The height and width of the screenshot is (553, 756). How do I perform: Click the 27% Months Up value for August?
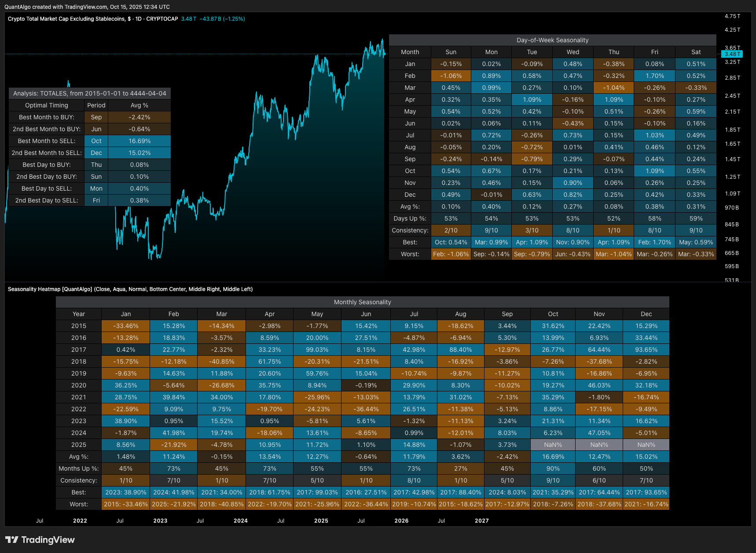pos(461,468)
